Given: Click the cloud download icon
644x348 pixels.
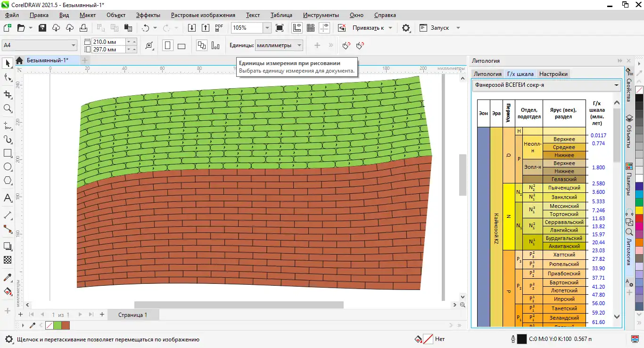Looking at the screenshot, I should click(56, 28).
